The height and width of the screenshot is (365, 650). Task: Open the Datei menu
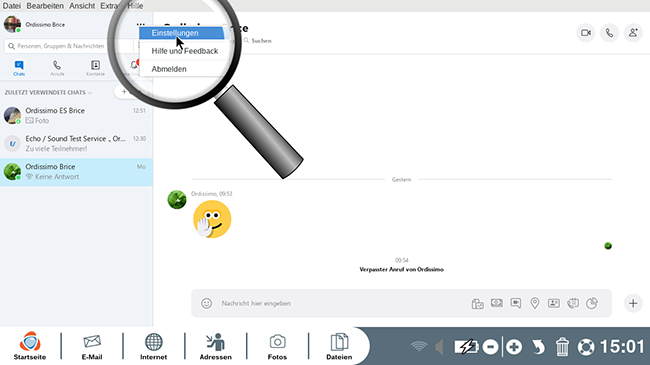(x=12, y=6)
